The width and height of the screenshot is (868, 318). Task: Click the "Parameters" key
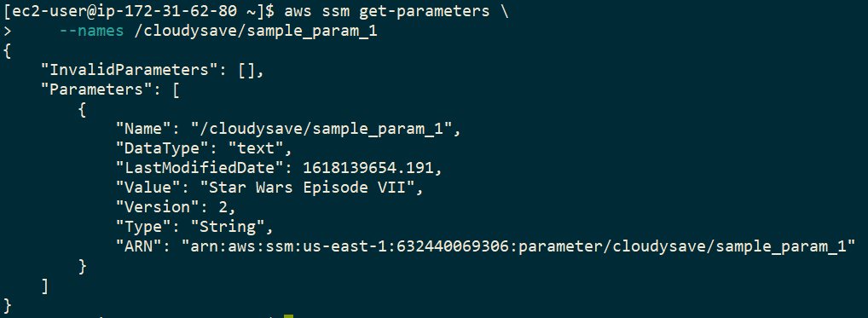pyautogui.click(x=101, y=90)
